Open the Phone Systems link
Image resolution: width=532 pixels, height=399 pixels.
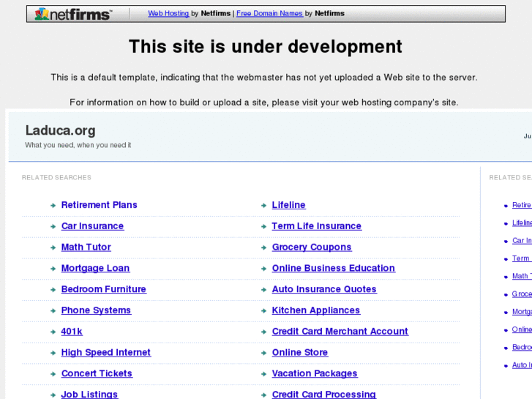click(x=96, y=310)
